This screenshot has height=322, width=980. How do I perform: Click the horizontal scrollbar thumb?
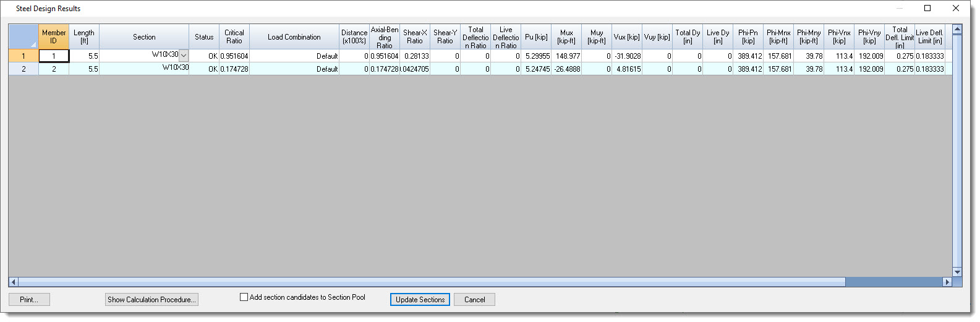[432, 282]
